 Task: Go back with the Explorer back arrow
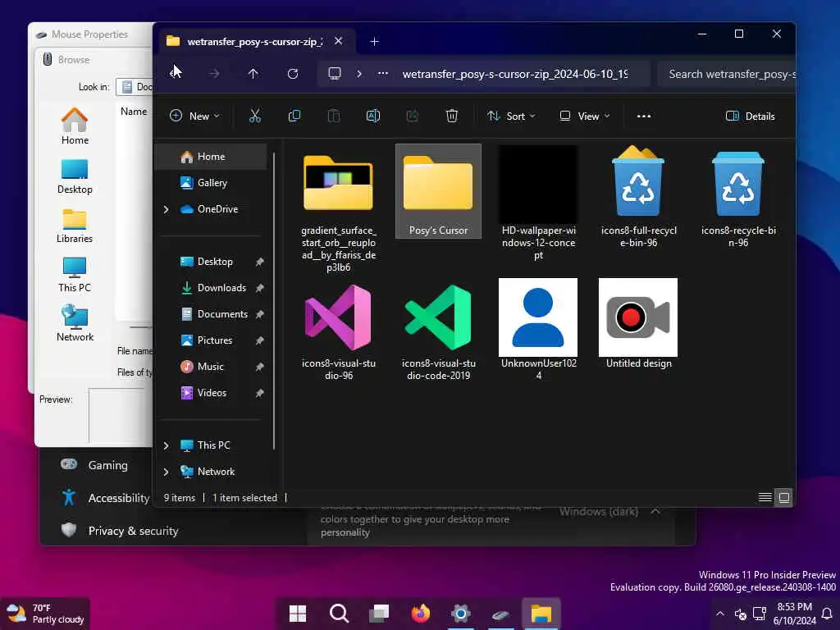point(175,73)
